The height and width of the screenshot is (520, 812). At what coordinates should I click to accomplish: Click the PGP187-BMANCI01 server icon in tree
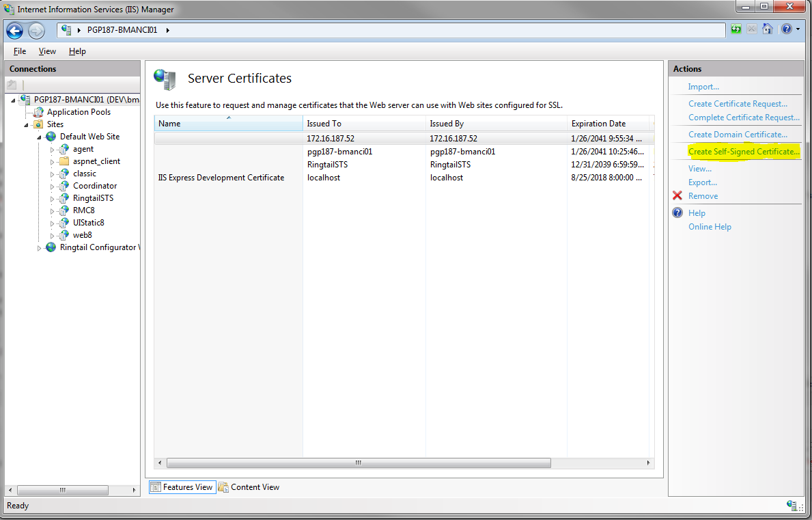[x=25, y=99]
